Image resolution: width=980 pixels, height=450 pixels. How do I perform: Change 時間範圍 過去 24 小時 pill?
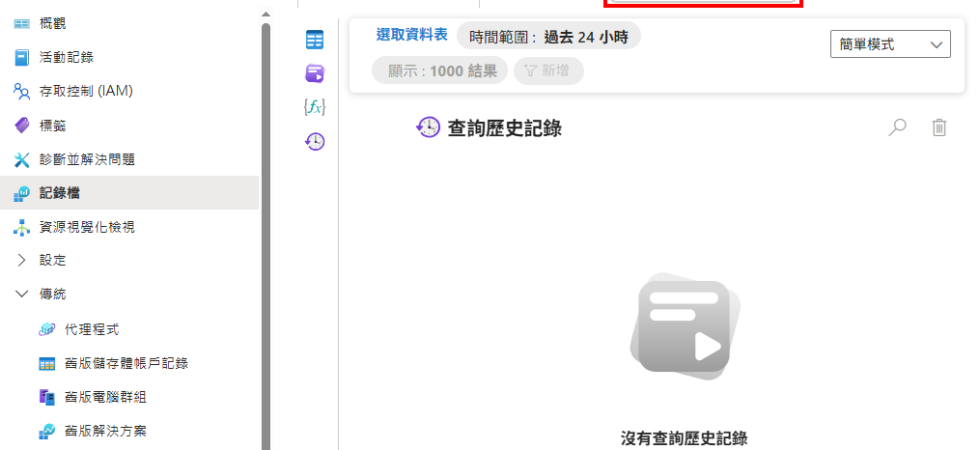coord(549,37)
